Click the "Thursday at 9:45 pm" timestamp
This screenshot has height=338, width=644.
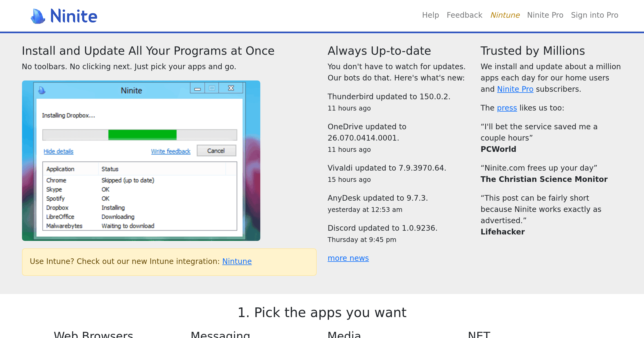362,240
